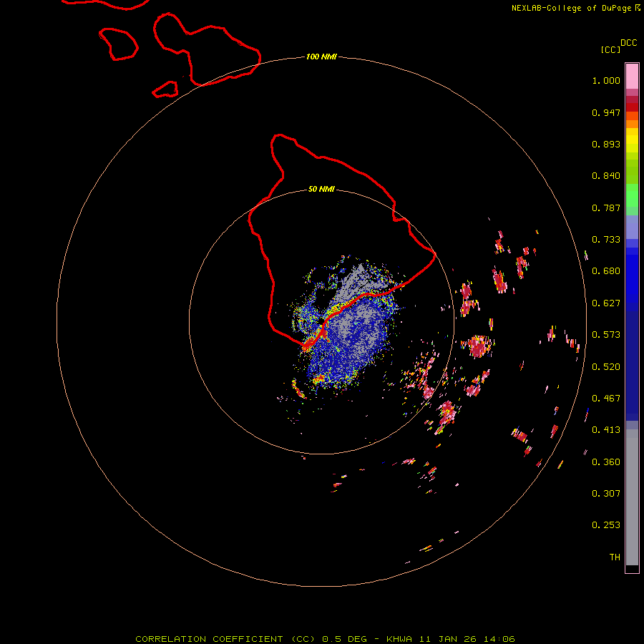Select the 0.893 scale value
This screenshot has height=644, width=644.
click(x=606, y=144)
